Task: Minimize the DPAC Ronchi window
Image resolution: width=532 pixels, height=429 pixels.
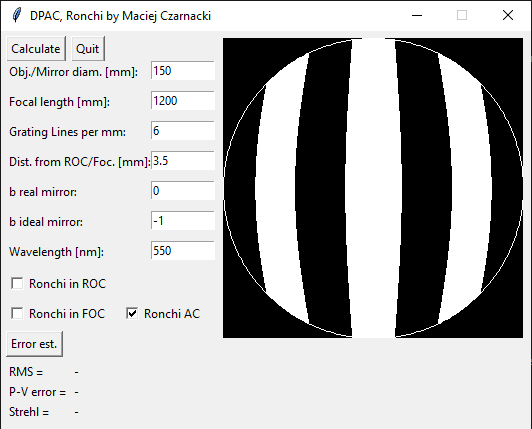Action: [417, 15]
